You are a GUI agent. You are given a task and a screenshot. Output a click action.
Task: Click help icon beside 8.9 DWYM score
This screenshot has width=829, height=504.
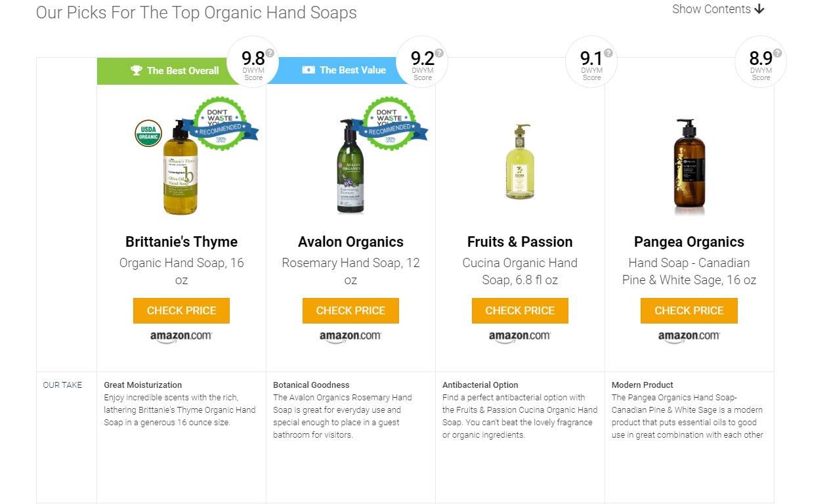tap(778, 53)
